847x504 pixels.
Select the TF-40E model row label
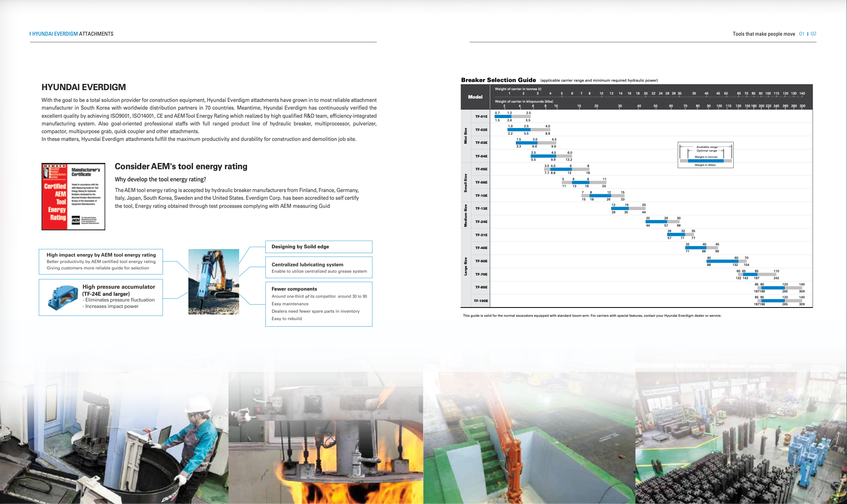481,248
